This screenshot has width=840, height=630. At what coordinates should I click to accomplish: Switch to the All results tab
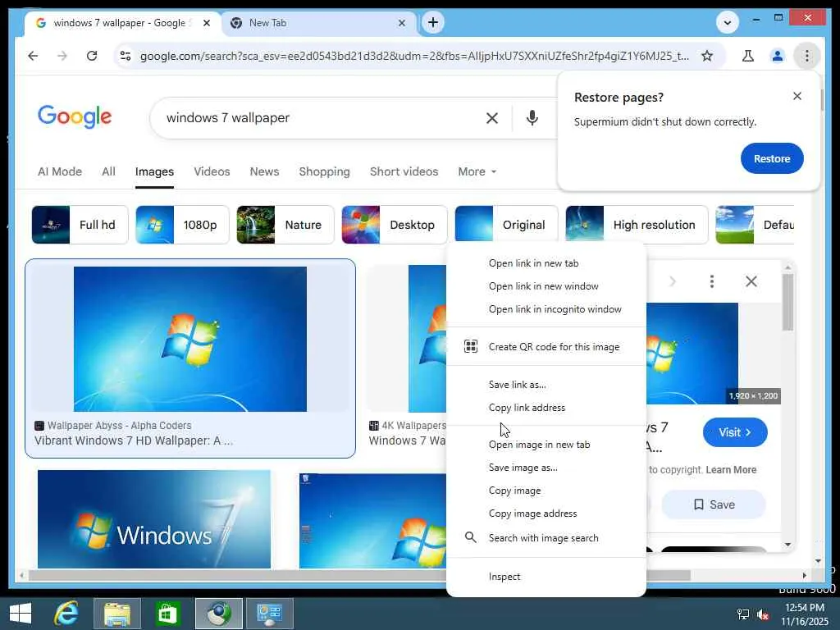pyautogui.click(x=109, y=171)
